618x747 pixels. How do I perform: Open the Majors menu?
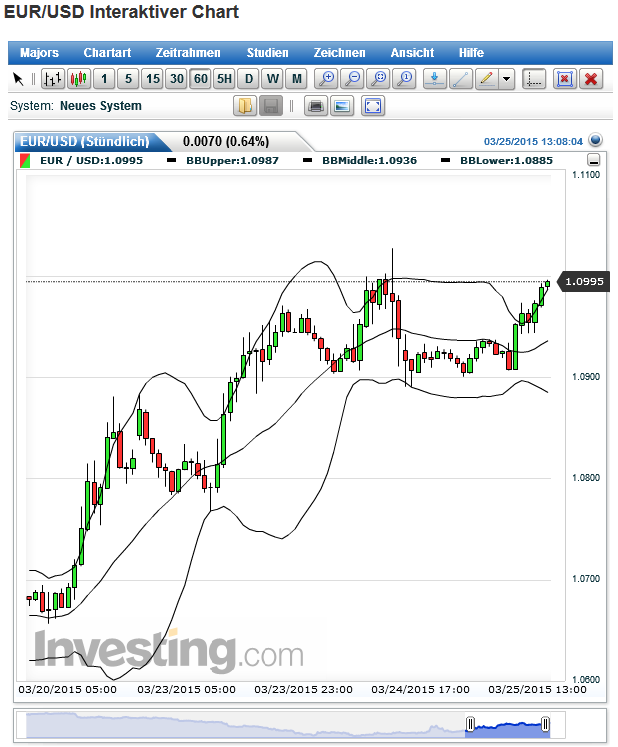pos(39,53)
